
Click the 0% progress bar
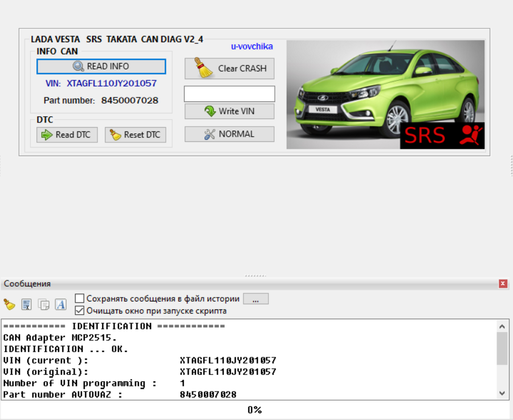click(255, 410)
